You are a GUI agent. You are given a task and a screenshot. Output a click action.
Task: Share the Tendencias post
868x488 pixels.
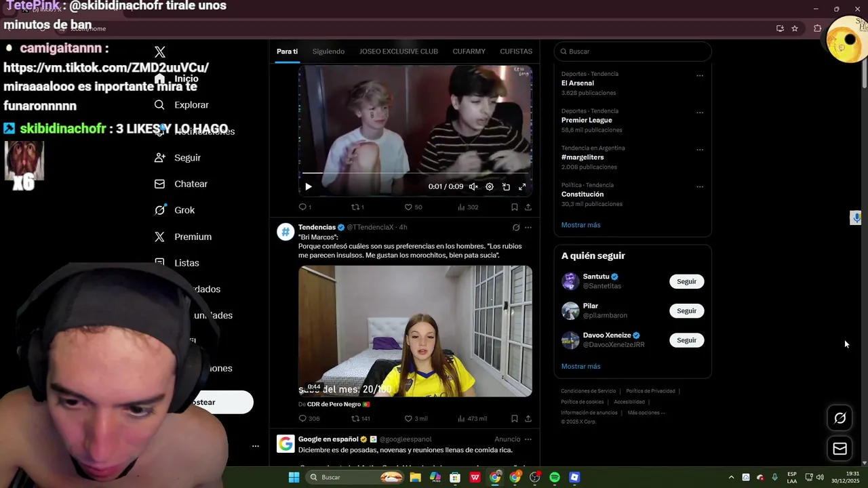[x=528, y=419]
